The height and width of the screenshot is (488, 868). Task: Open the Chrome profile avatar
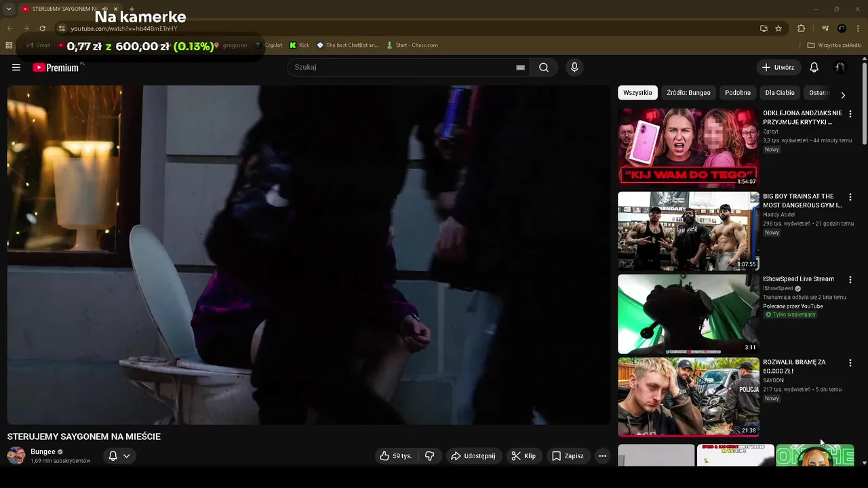(x=842, y=28)
